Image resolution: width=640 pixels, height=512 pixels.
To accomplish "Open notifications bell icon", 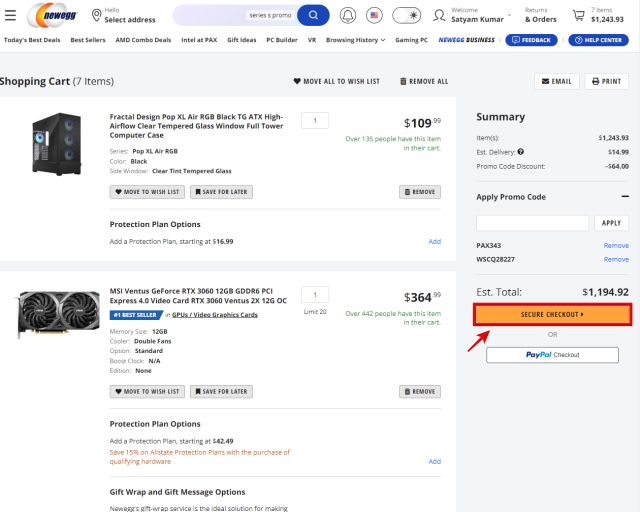I will pos(348,15).
